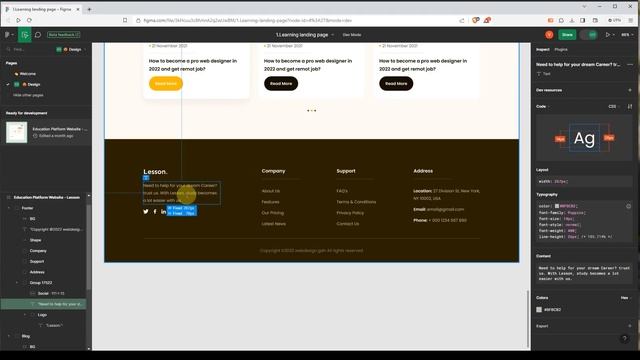This screenshot has height=360, width=640.
Task: Click the user avatar icon
Action: [x=549, y=35]
